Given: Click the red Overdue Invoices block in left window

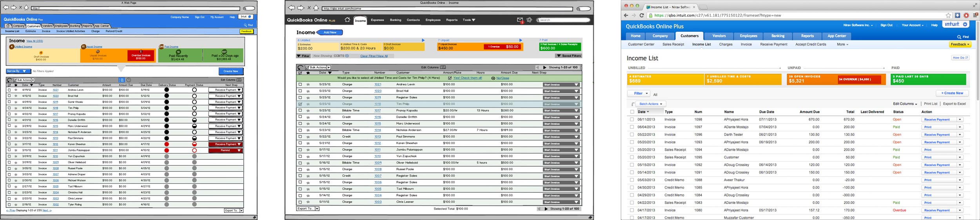Looking at the screenshot, I should [x=141, y=55].
